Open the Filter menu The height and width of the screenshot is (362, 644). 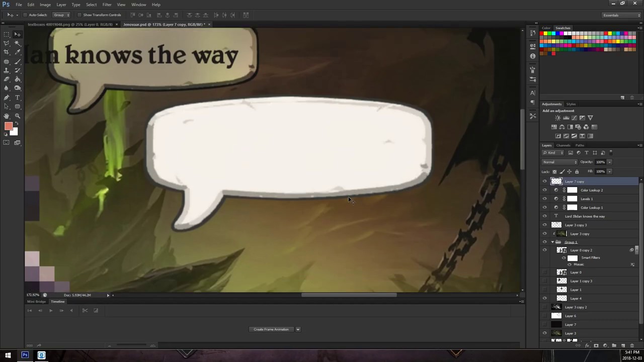107,5
